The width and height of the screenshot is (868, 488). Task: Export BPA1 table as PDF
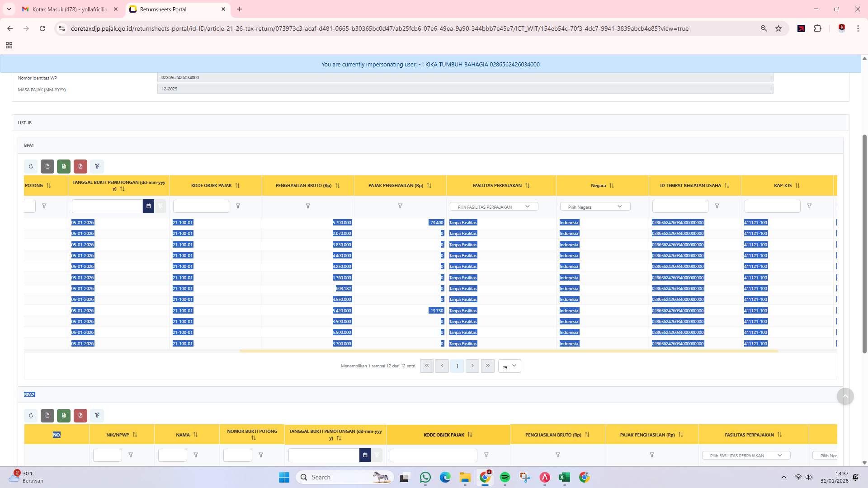[80, 166]
